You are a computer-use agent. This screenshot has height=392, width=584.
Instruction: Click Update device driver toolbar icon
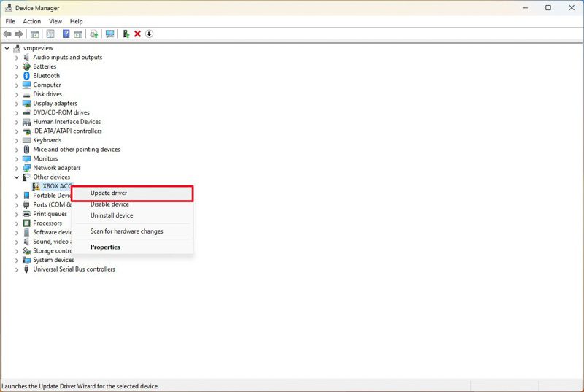(126, 34)
